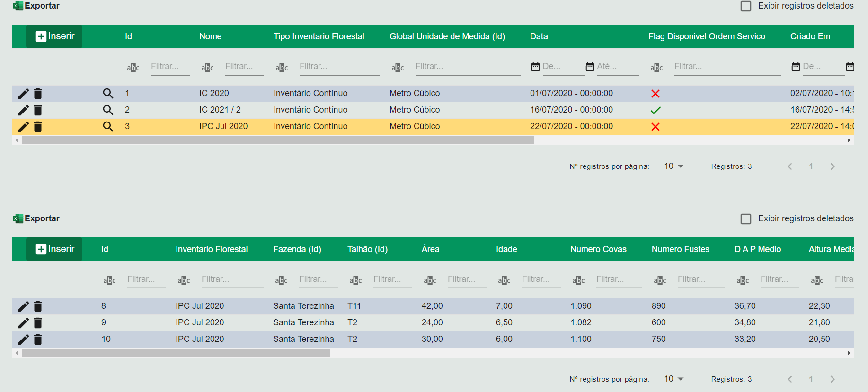Delete the IPC Jul 2020 inventory record

click(x=38, y=127)
